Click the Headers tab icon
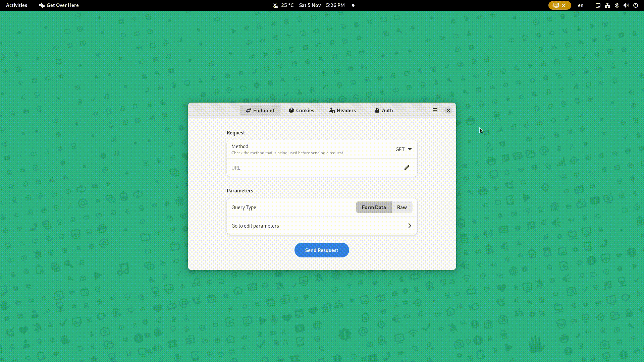This screenshot has width=644, height=362. coord(332,110)
